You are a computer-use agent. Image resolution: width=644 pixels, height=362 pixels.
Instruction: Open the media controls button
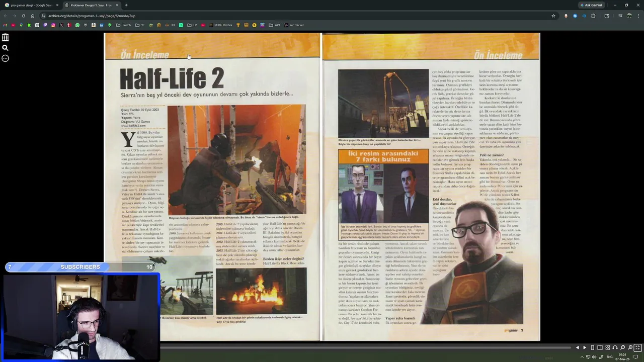tap(620, 16)
